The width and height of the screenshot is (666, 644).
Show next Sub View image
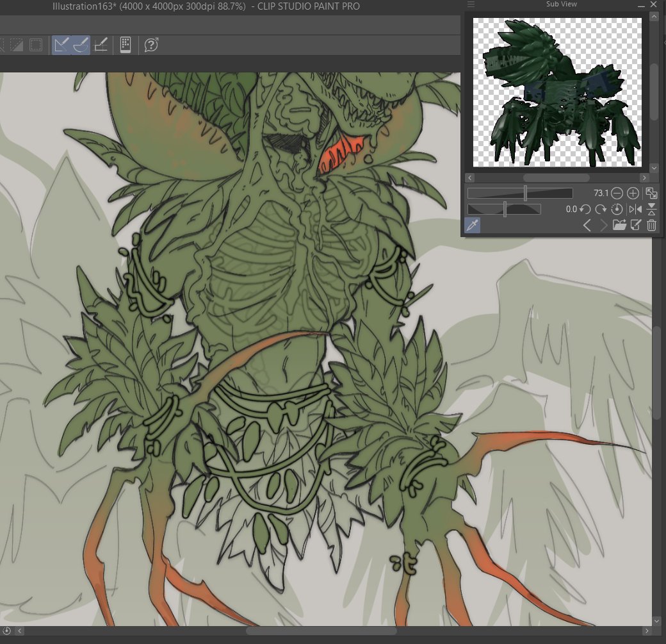[603, 226]
